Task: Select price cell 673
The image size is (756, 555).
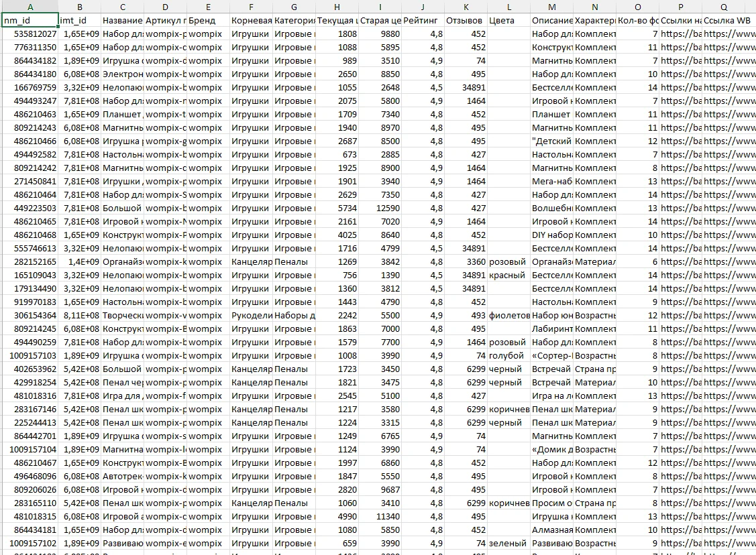Action: tap(337, 154)
